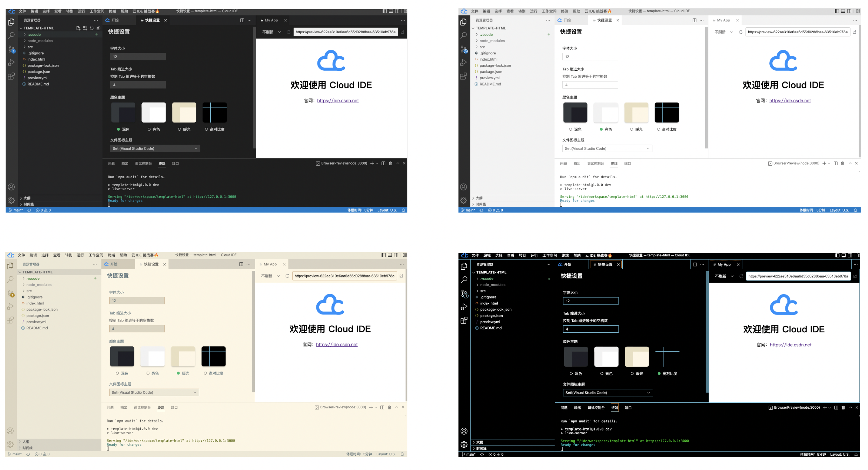Open Manage gear icon in dark window
The width and height of the screenshot is (868, 470).
(11, 200)
